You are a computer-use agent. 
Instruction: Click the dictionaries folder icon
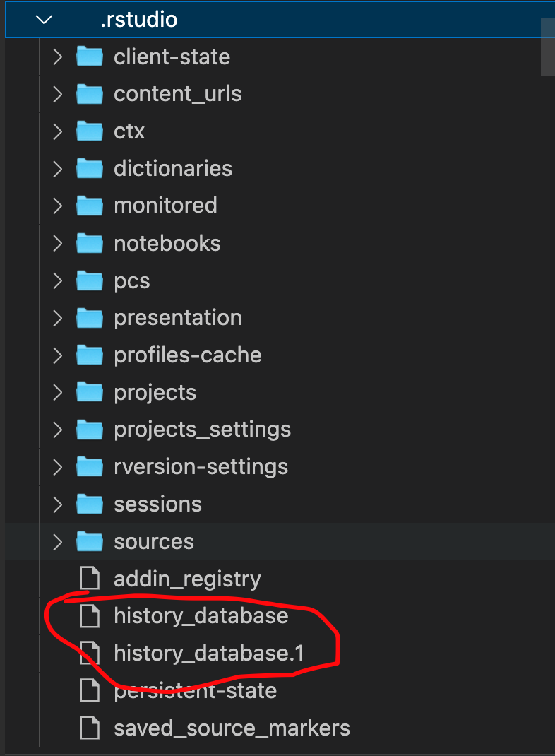click(x=90, y=168)
